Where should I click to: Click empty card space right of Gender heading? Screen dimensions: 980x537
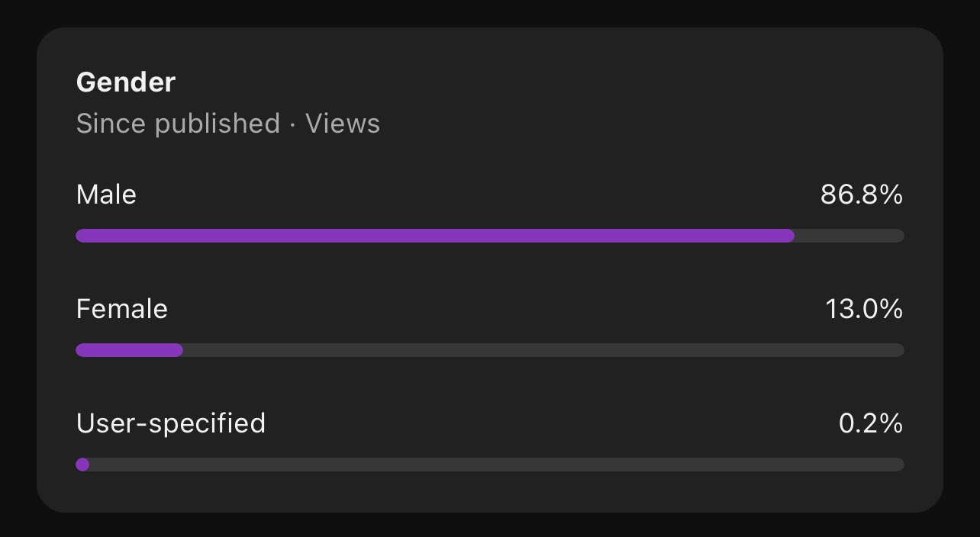tap(534, 82)
